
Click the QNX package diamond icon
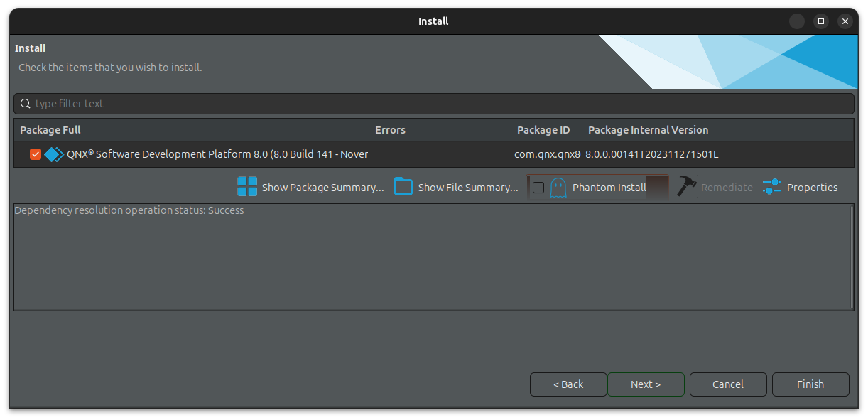(x=54, y=154)
